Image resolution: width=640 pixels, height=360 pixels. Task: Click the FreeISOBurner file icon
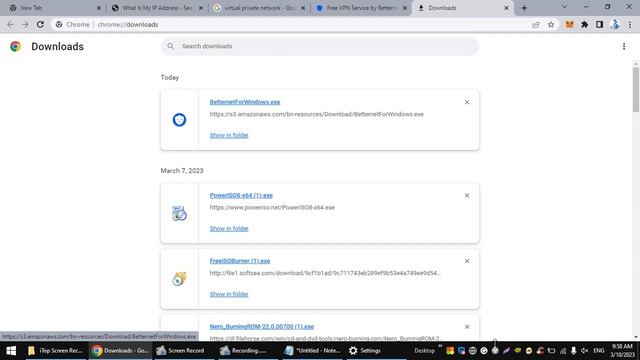179,279
